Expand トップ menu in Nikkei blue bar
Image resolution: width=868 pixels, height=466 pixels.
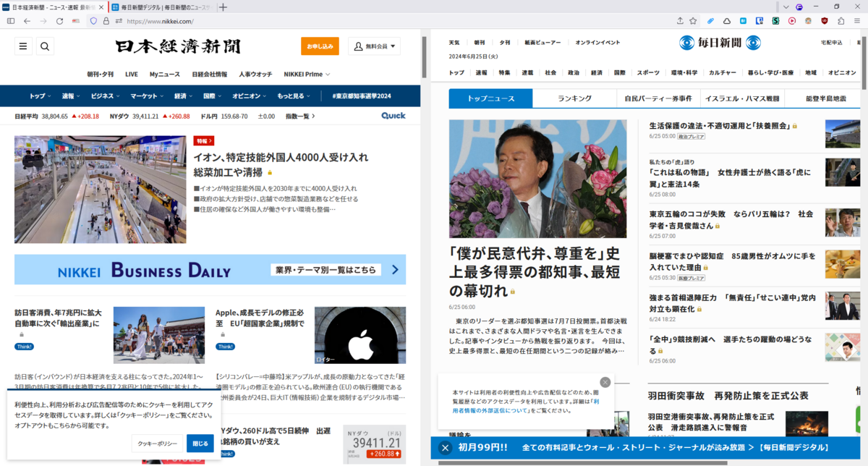click(x=39, y=96)
